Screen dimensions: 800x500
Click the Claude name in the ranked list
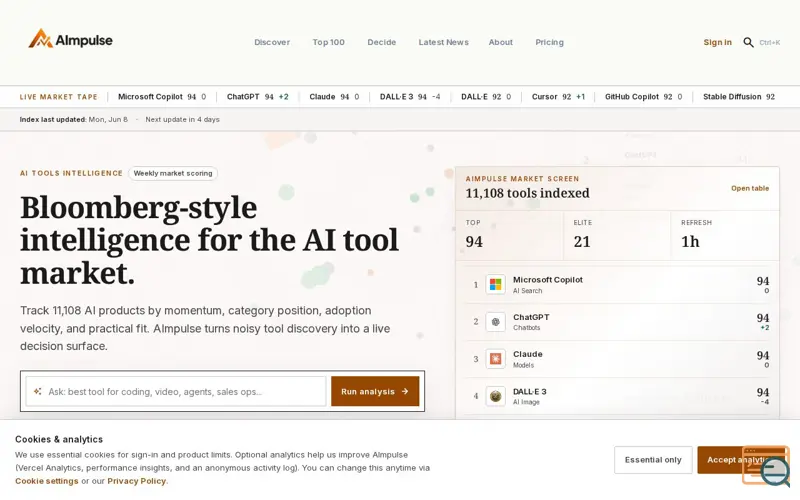(528, 354)
